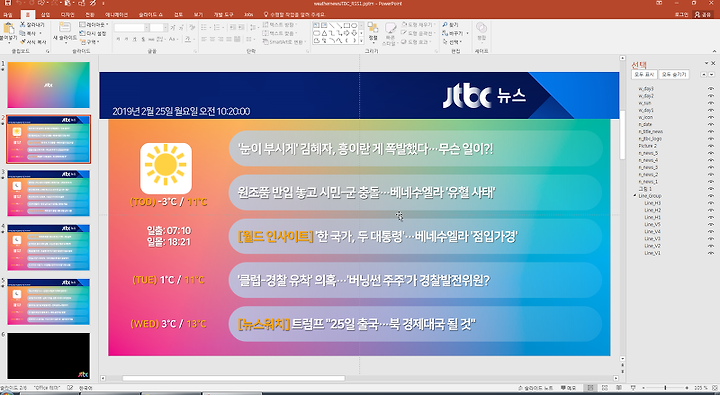Viewport: 720px width, 395px height.
Task: Apply bold formatting in font group
Action: coord(118,40)
